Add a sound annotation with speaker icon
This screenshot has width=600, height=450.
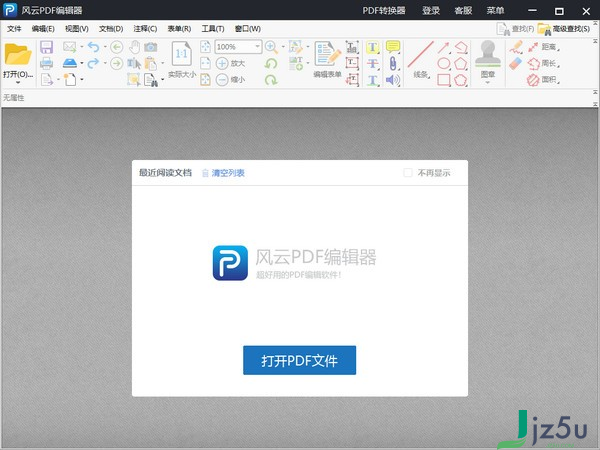393,80
